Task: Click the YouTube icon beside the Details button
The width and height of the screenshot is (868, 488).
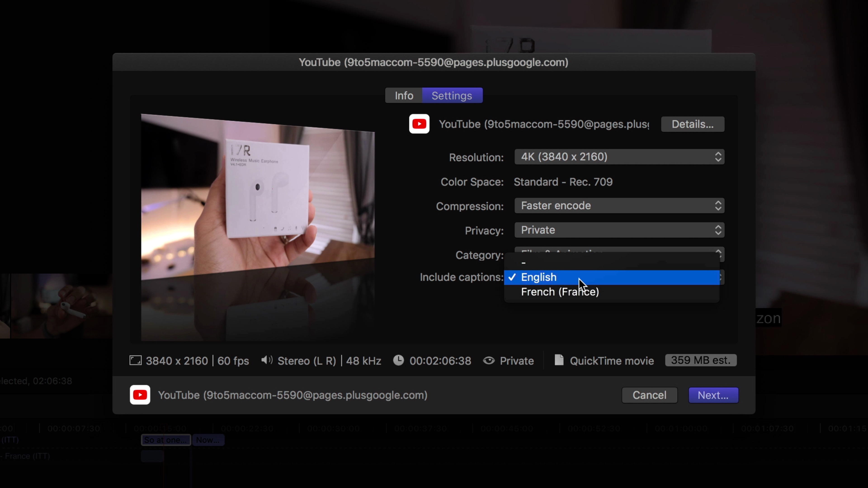Action: click(x=419, y=124)
